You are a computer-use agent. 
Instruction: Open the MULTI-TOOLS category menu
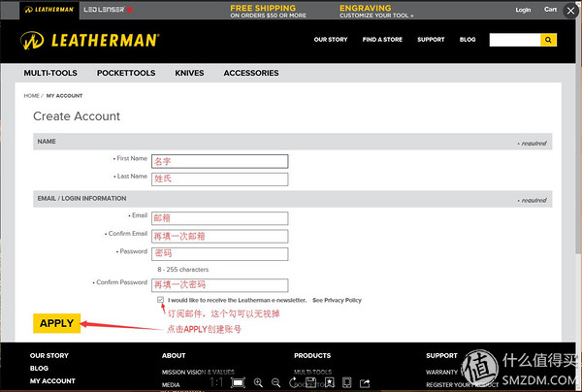[x=50, y=73]
